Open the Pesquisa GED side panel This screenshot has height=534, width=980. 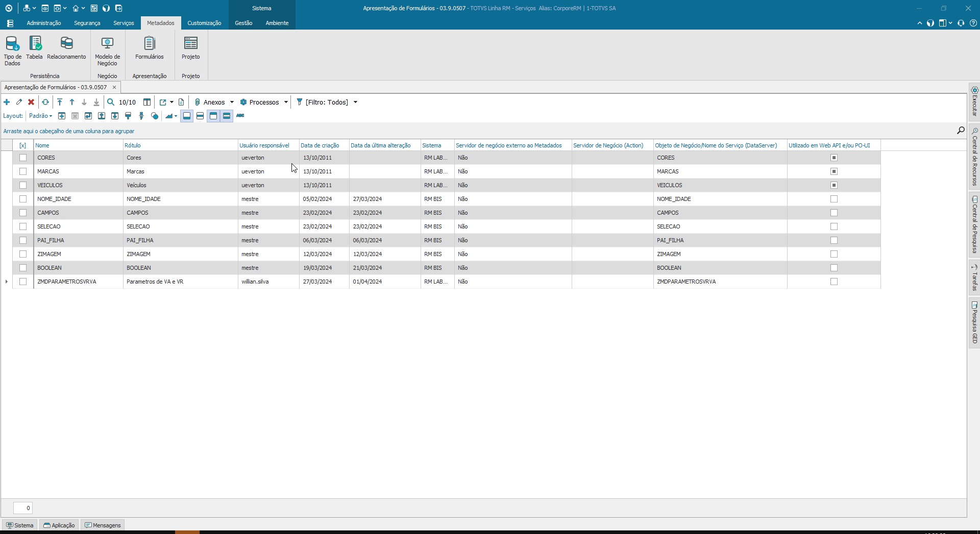point(974,322)
